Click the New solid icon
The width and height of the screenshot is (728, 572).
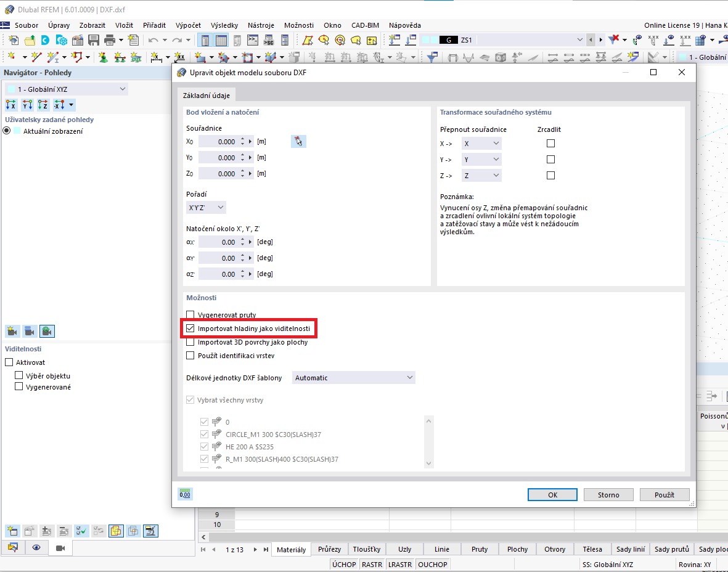tap(270, 57)
